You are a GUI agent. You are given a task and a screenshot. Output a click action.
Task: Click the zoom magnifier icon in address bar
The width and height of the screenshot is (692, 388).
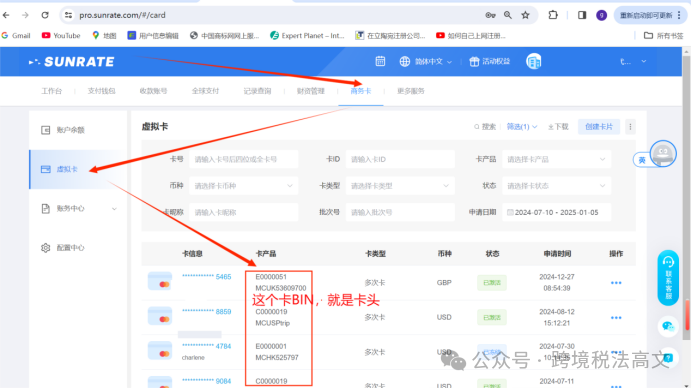tap(508, 15)
